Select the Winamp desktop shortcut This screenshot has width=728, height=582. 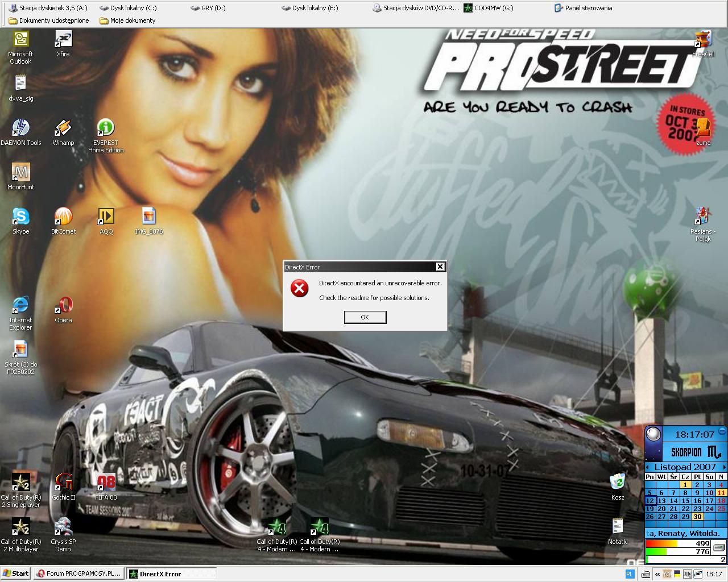(x=63, y=133)
